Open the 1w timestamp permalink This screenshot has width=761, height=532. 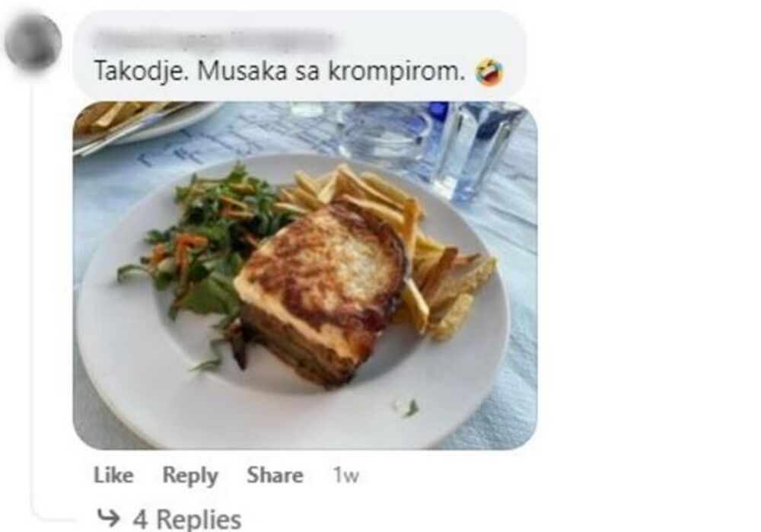click(345, 475)
